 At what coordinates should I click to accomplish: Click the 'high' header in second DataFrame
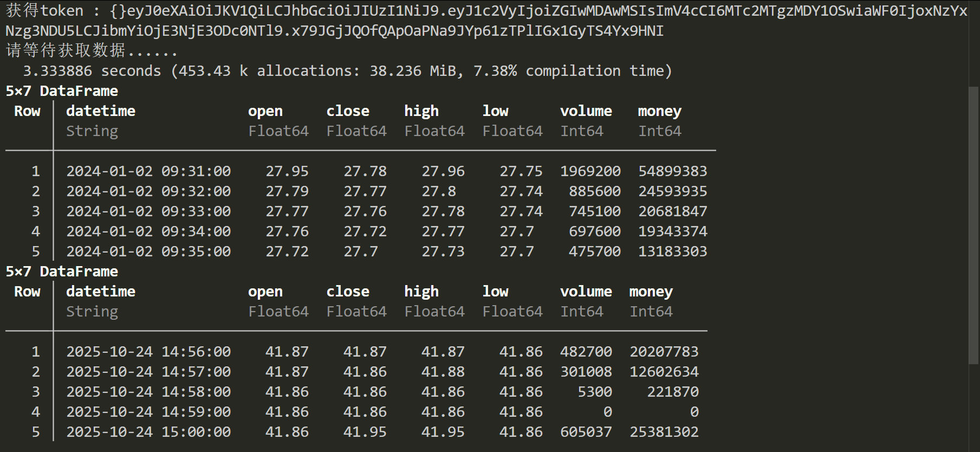(x=421, y=292)
